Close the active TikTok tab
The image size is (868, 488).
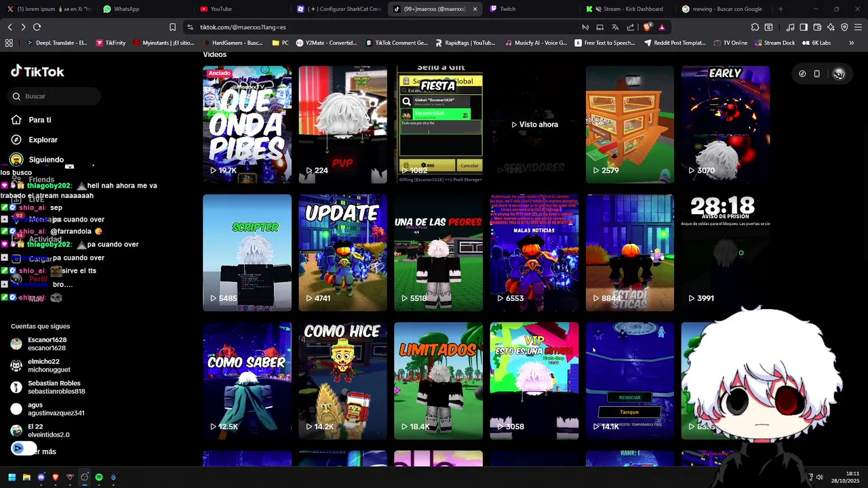475,9
